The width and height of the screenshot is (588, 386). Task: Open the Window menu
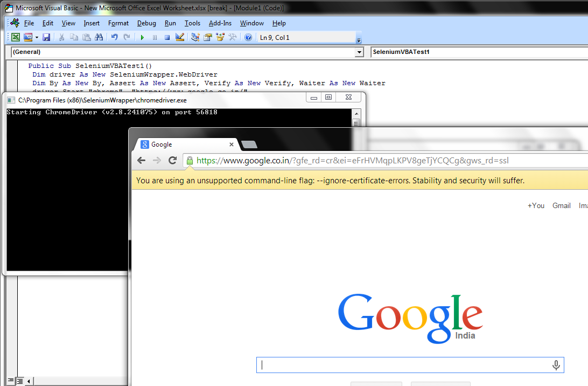(251, 23)
